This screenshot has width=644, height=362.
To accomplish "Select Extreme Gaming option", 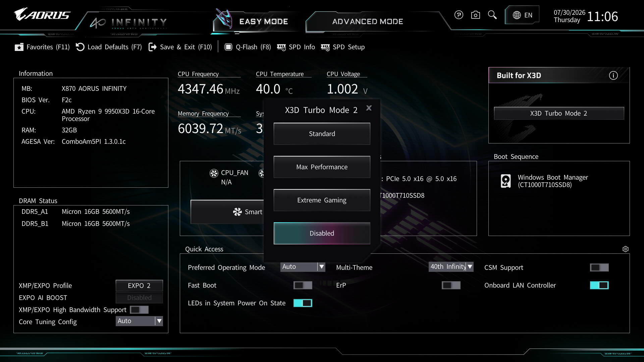I will pyautogui.click(x=322, y=200).
